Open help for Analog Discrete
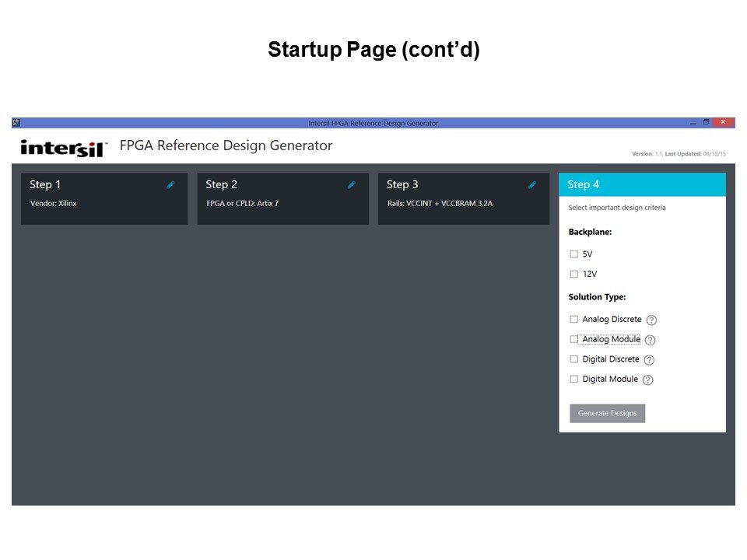 [652, 320]
